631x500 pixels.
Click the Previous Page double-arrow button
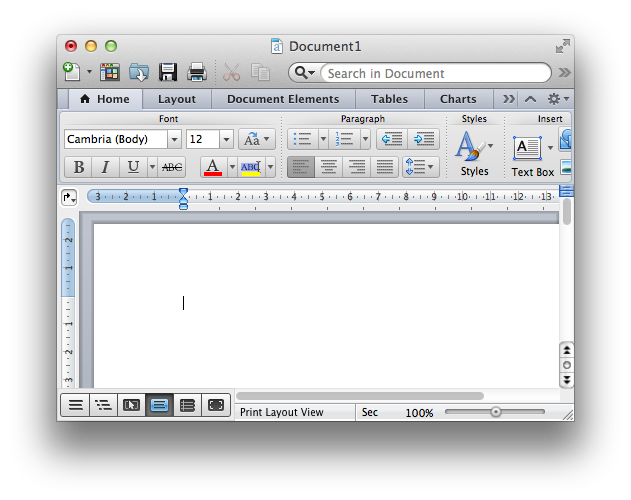[x=567, y=350]
